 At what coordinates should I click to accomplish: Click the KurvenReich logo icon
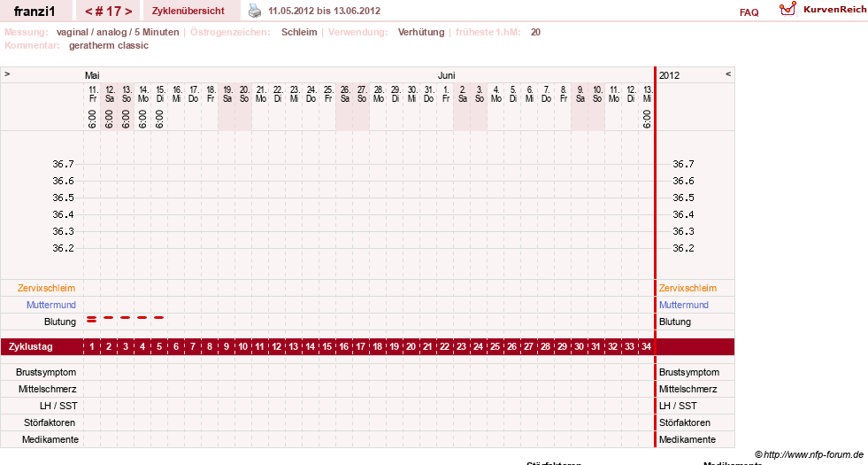[787, 8]
